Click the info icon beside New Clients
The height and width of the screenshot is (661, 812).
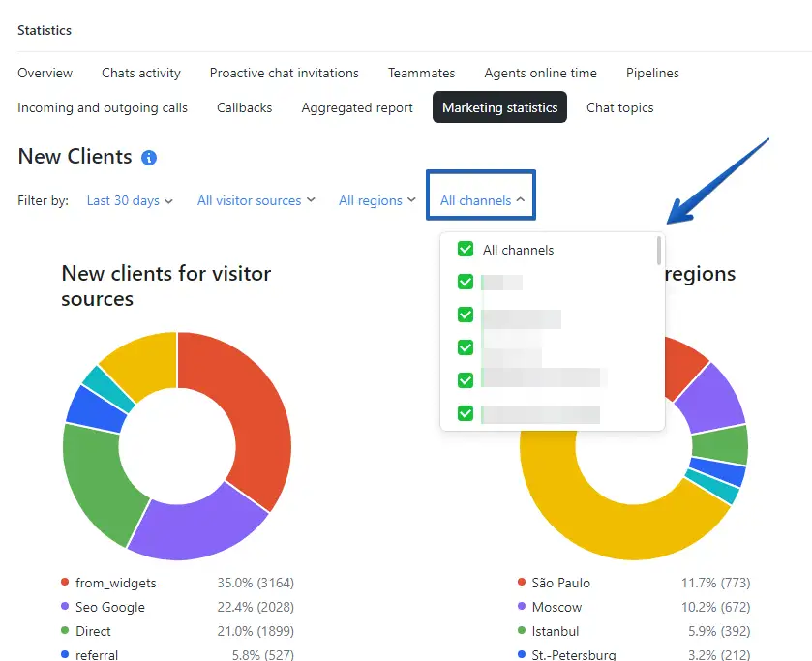pos(149,158)
